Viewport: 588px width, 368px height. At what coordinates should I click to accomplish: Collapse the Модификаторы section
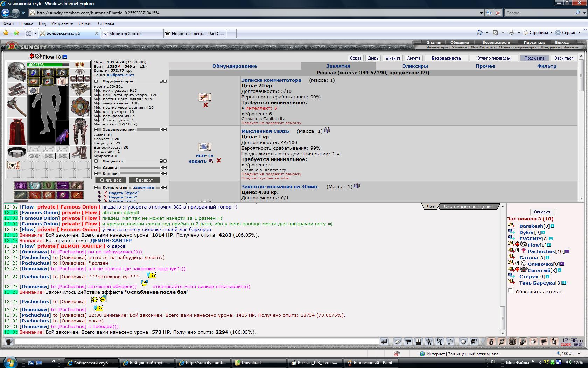click(96, 81)
